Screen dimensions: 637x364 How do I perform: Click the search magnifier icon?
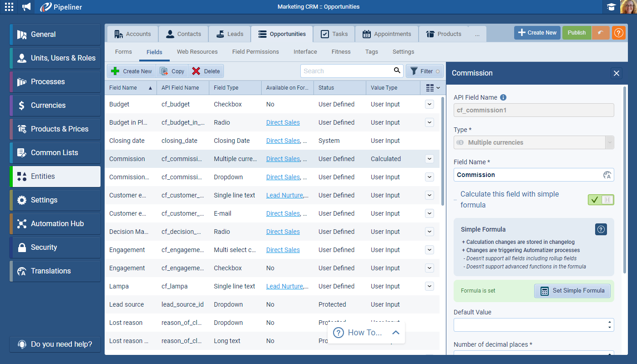[x=397, y=71]
